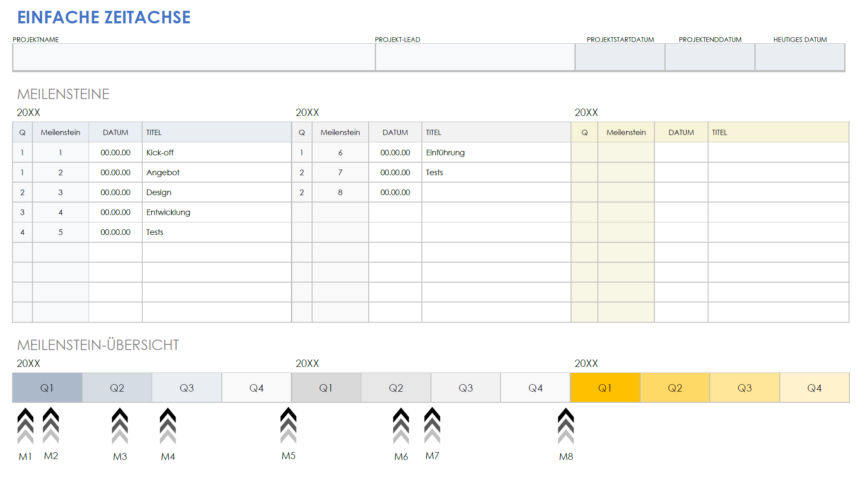Select the date cell in Einführung row

tap(395, 152)
